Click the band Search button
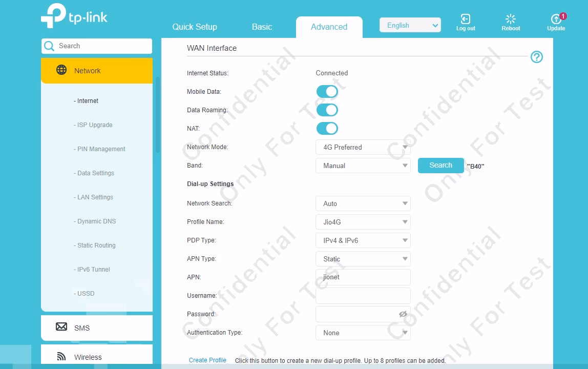 point(440,165)
